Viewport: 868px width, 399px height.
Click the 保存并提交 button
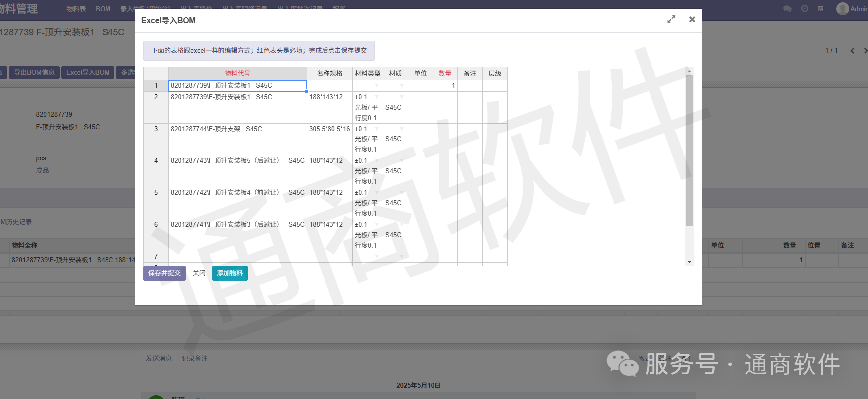click(x=164, y=273)
